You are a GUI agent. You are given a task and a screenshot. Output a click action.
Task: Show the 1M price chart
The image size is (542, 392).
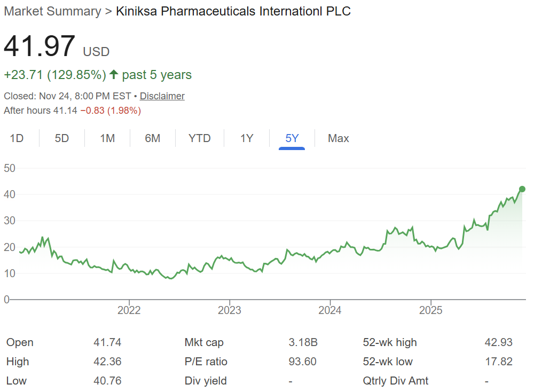tap(107, 138)
